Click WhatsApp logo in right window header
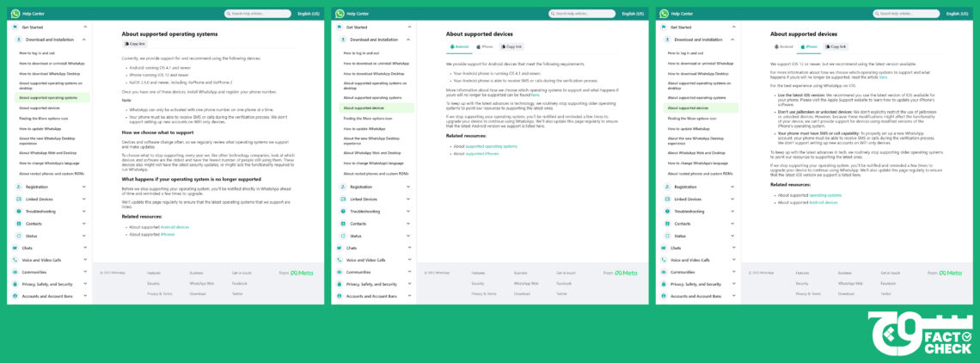The height and width of the screenshot is (363, 980). (664, 13)
